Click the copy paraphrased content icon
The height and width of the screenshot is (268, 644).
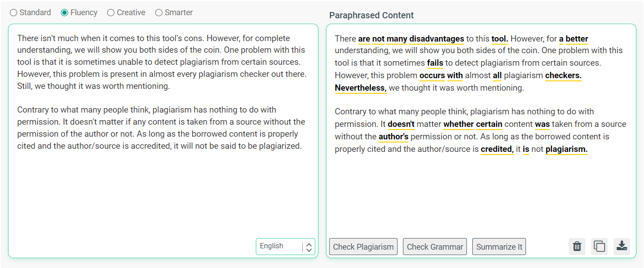click(599, 247)
